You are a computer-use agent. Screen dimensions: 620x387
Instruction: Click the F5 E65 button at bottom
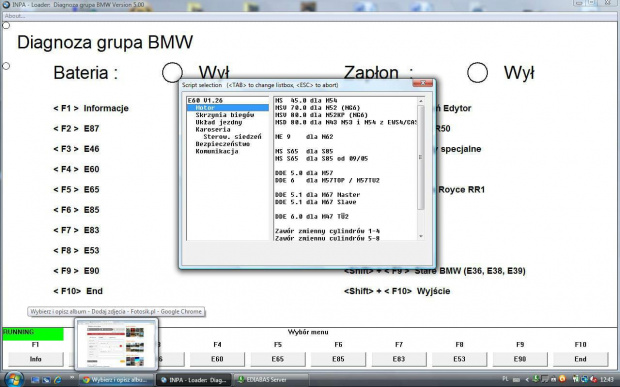coord(278,359)
